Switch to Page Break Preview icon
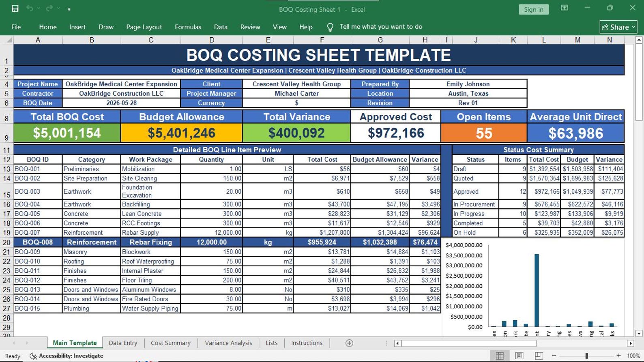 [x=539, y=356]
